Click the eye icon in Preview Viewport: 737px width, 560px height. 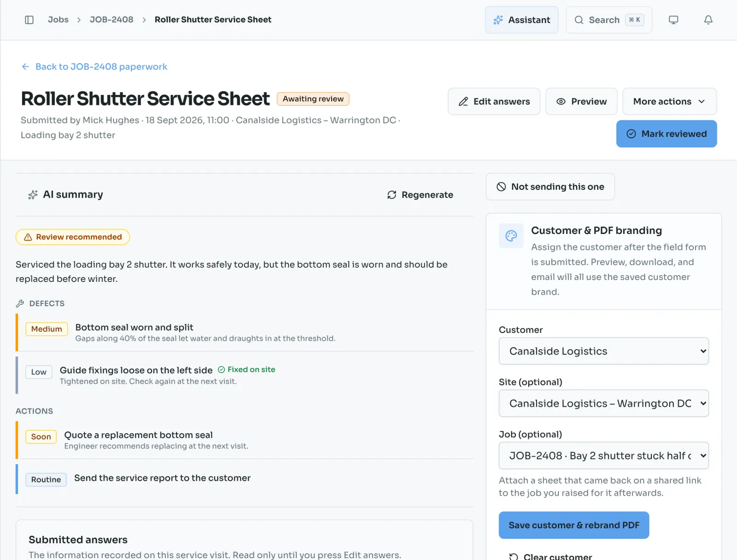(561, 101)
